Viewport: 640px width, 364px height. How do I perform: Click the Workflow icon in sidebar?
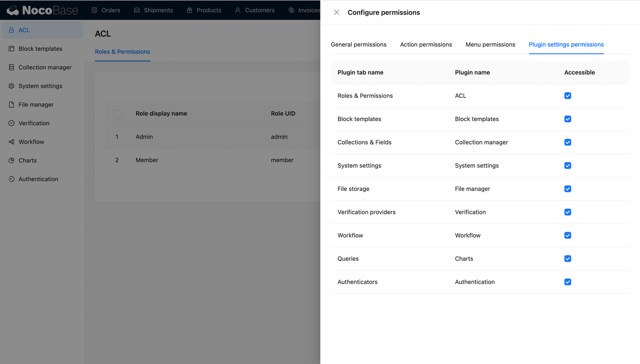tap(11, 142)
